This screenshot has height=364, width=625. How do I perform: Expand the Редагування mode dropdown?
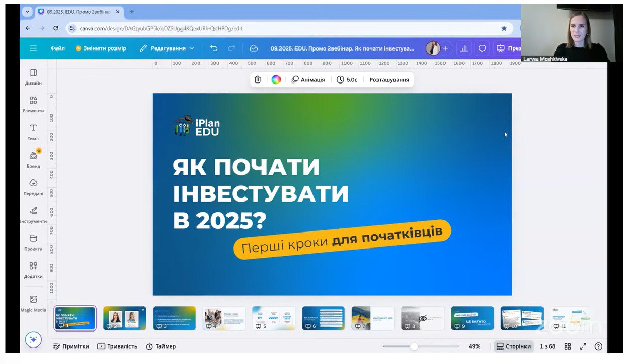pyautogui.click(x=167, y=48)
